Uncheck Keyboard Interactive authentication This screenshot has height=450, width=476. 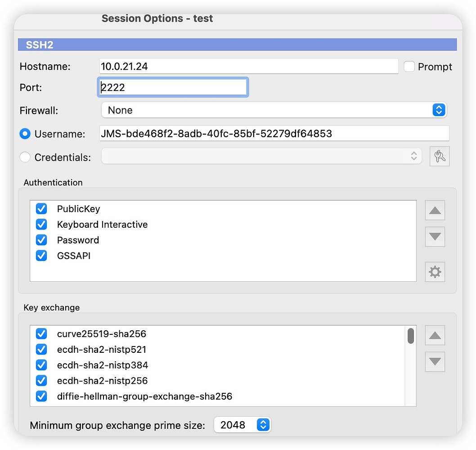41,224
